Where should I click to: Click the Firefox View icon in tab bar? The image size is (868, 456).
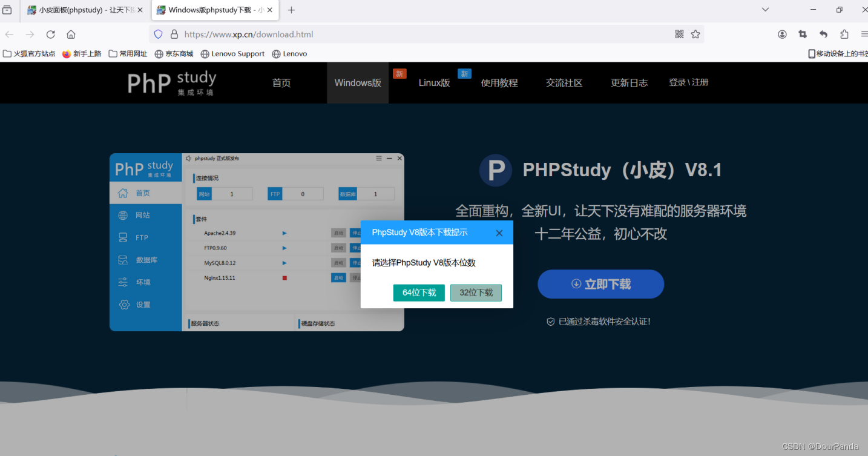(7, 10)
